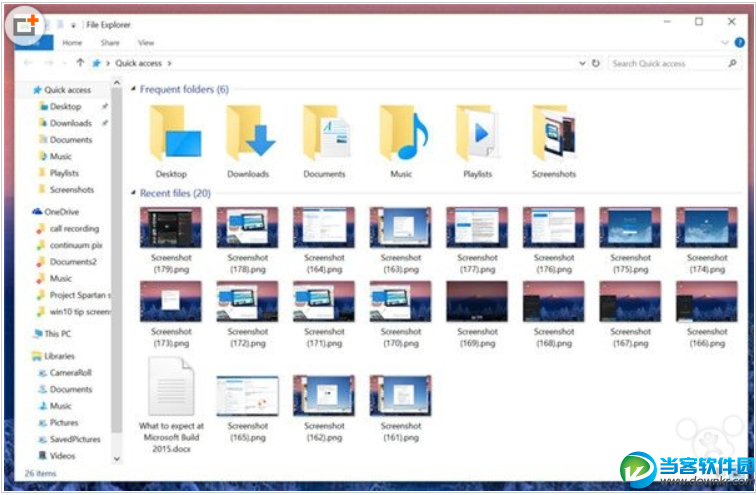This screenshot has height=495, width=756.
Task: Select the Screenshot (179).png thumbnail
Action: point(171,227)
